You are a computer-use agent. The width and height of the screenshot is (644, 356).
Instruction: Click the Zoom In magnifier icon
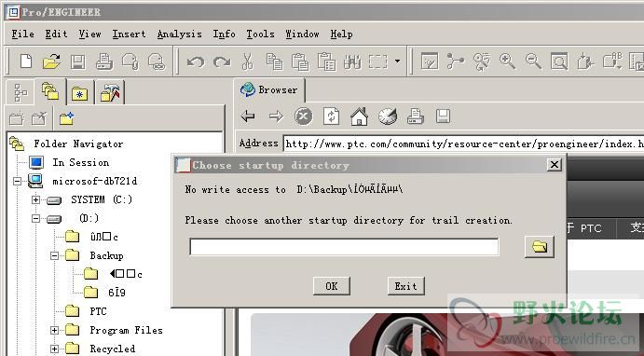point(507,62)
